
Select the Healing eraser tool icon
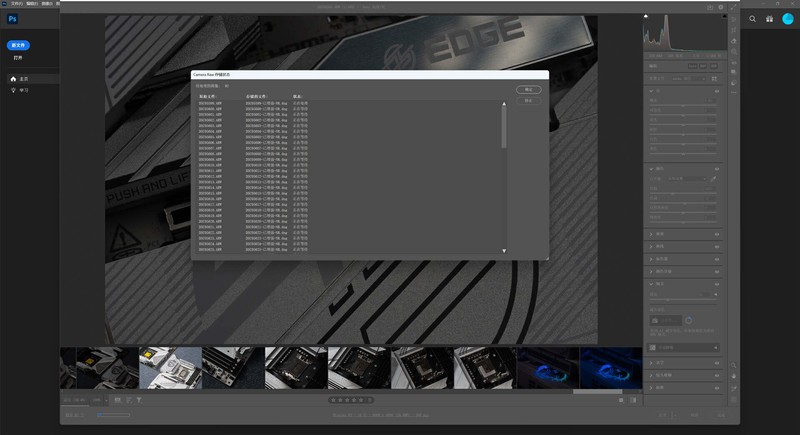click(x=734, y=41)
